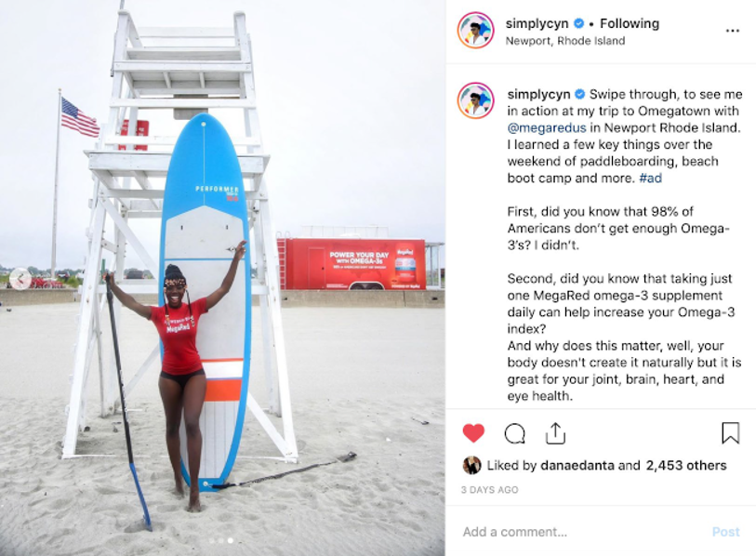
Task: Save post with the bookmark icon
Action: pyautogui.click(x=731, y=433)
